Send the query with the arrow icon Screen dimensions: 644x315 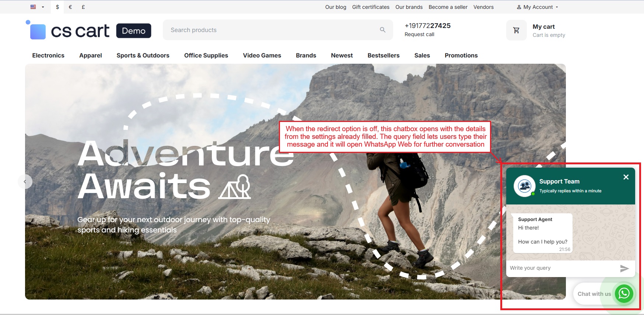click(624, 269)
